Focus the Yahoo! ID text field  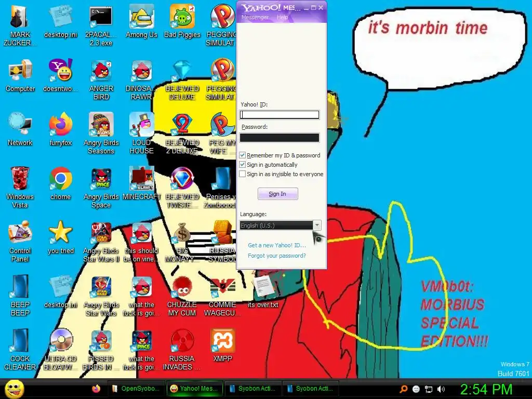[279, 115]
